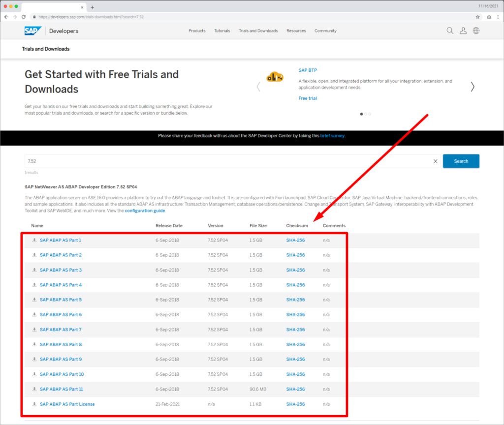
Task: Click the 1.1 KB file size cell
Action: click(255, 404)
